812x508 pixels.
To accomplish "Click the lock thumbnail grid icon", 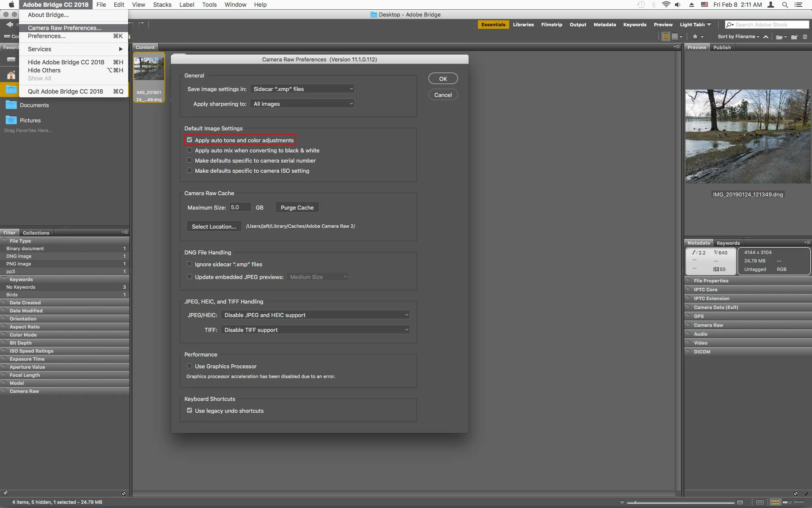I will (760, 502).
